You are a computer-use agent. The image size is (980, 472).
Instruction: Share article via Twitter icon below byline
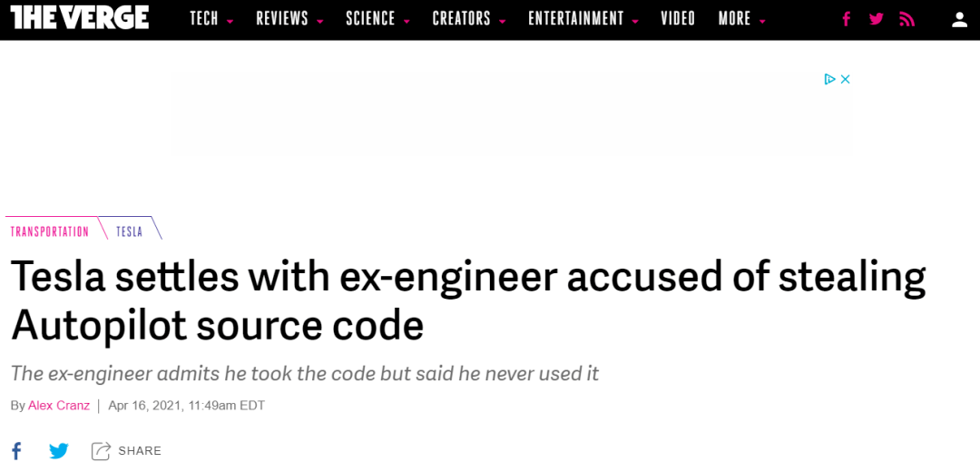tap(59, 450)
